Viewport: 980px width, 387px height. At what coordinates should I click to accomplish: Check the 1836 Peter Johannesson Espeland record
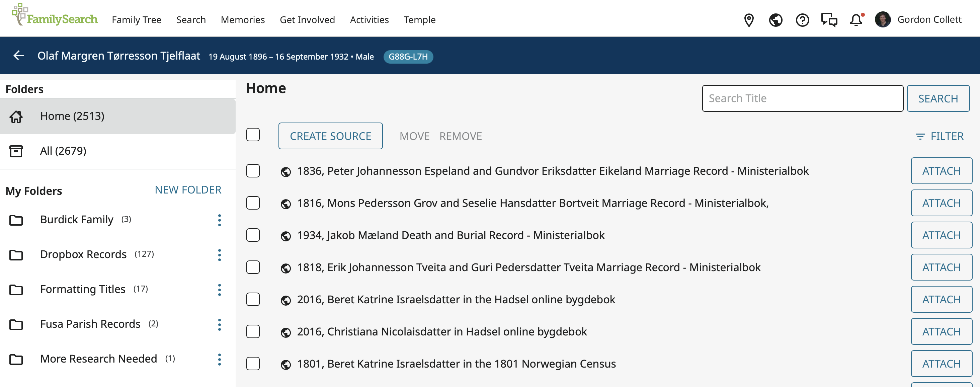point(253,171)
